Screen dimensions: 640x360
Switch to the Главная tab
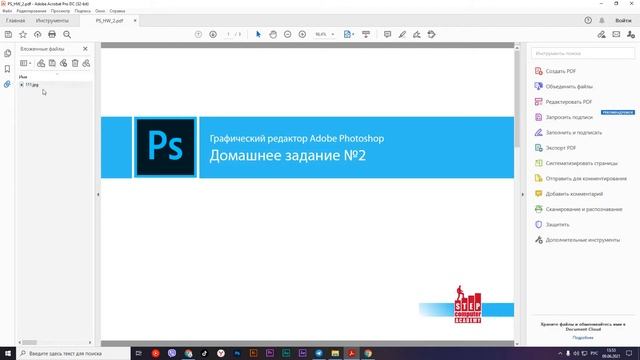click(x=16, y=20)
